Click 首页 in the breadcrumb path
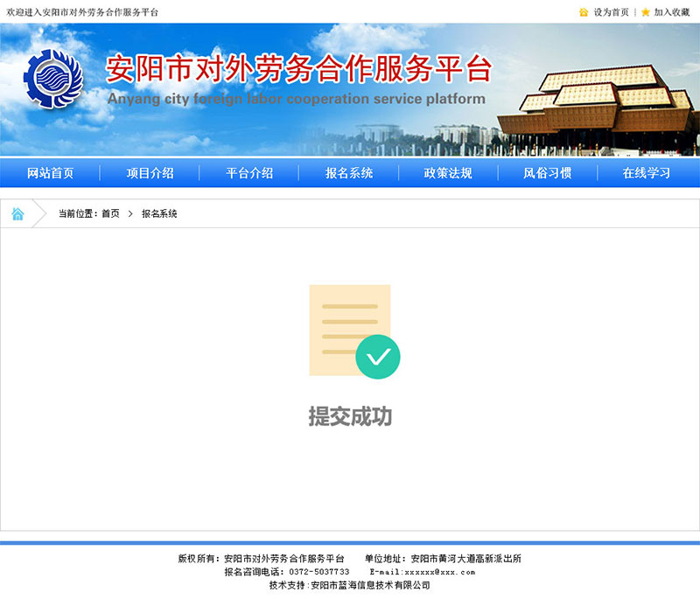700x599 pixels. (x=110, y=214)
